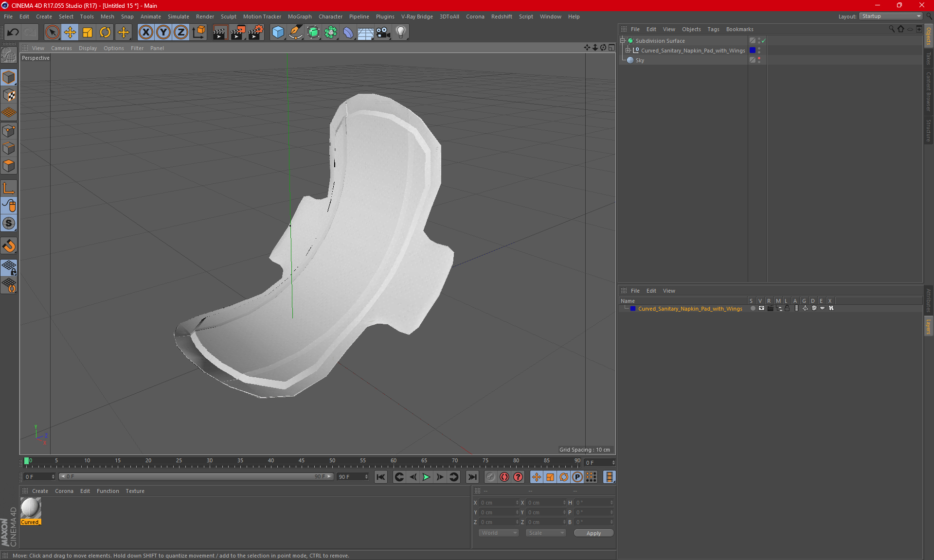Switch to Polygons mode

(x=9, y=166)
